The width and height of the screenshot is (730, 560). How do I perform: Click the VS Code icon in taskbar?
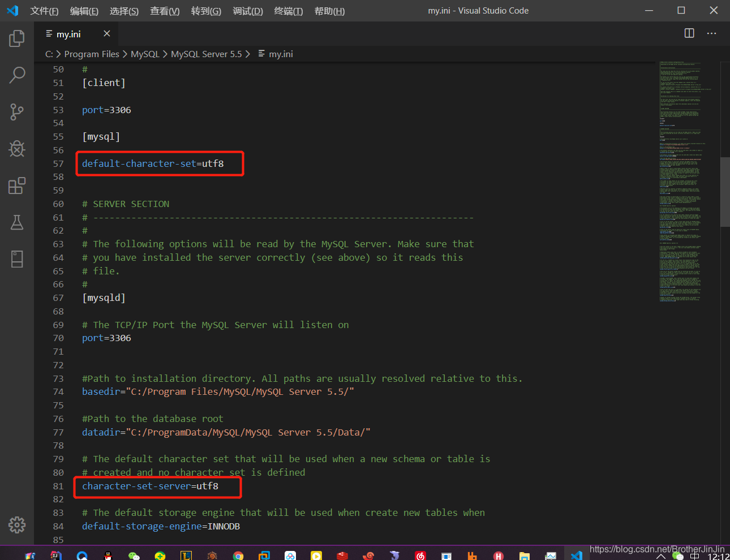point(577,555)
